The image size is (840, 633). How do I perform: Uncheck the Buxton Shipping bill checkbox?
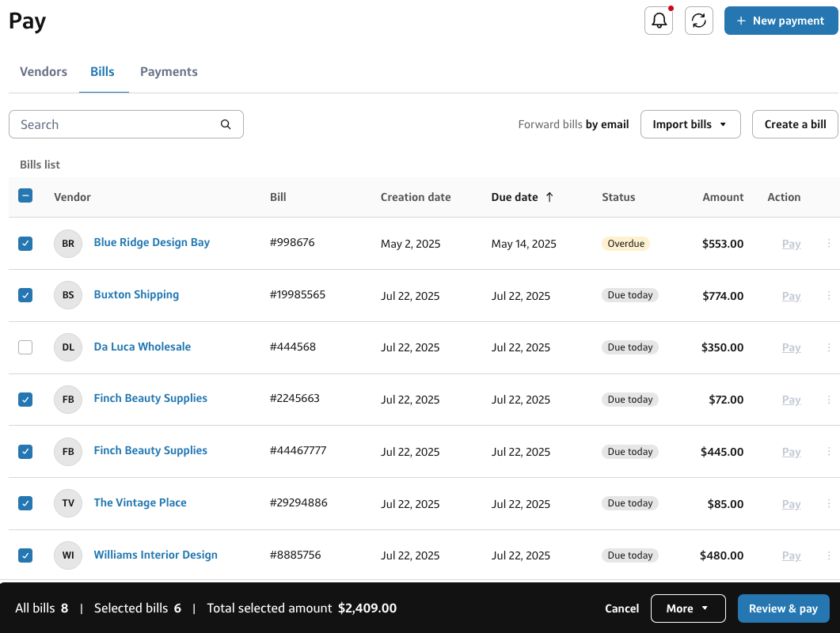[25, 295]
